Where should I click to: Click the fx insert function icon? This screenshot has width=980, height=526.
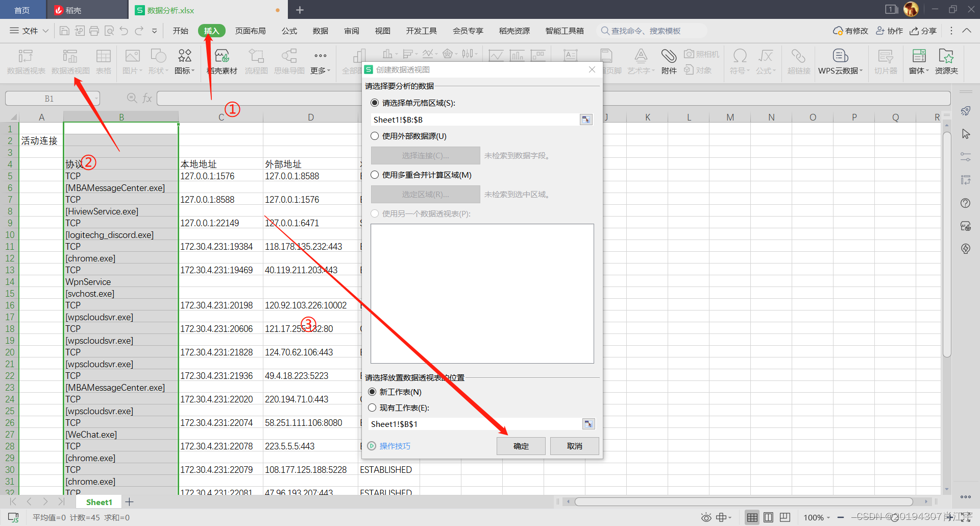[x=147, y=98]
